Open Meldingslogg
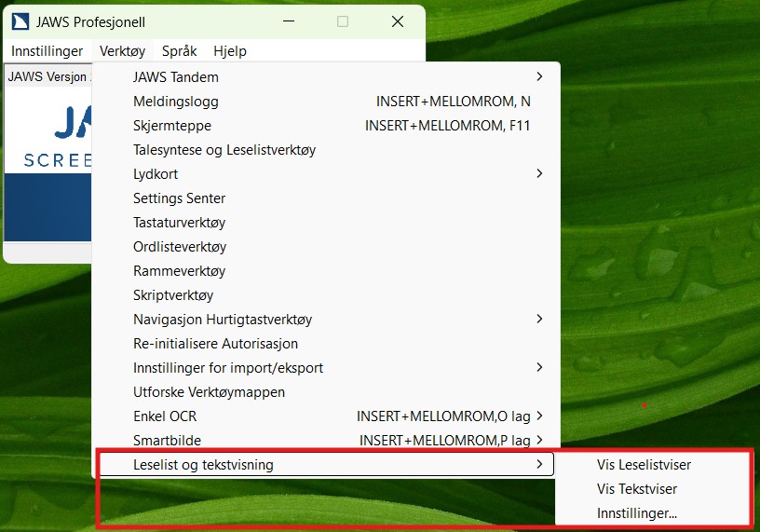The width and height of the screenshot is (760, 532). [326, 102]
